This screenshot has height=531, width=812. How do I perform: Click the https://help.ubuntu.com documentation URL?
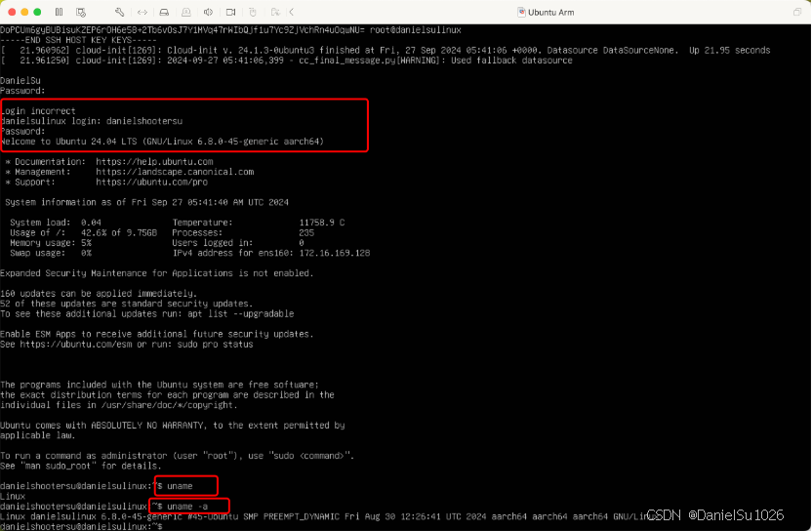pyautogui.click(x=154, y=162)
